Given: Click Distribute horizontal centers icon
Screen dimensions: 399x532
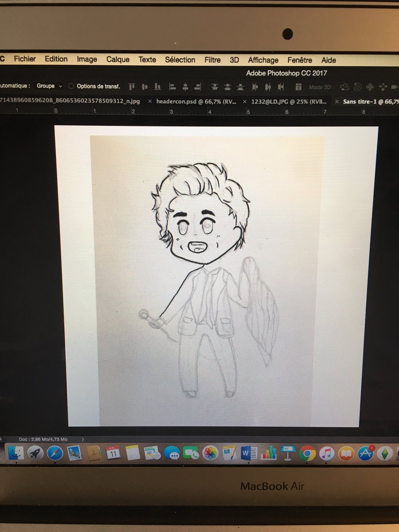Looking at the screenshot, I should [x=268, y=87].
